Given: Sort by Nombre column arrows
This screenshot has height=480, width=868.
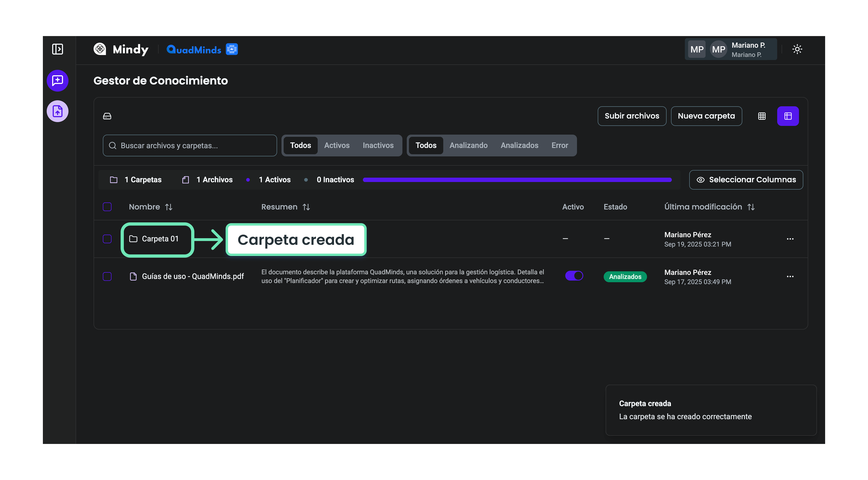Looking at the screenshot, I should click(x=169, y=207).
